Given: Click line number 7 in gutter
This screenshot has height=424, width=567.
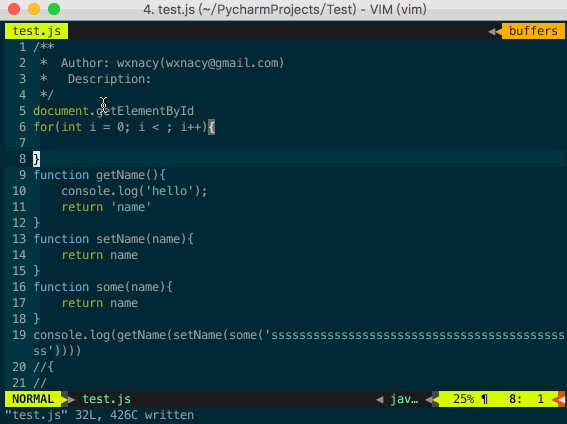Looking at the screenshot, I should [x=22, y=143].
